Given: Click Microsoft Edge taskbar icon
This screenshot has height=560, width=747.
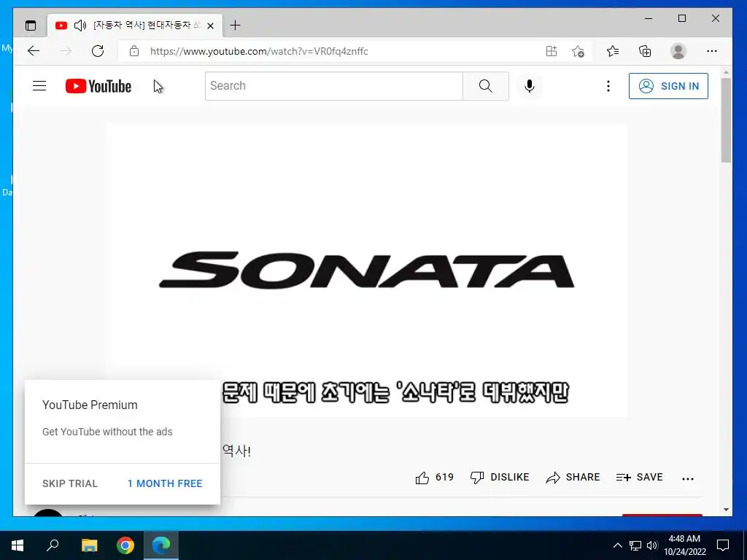Looking at the screenshot, I should coord(161,545).
